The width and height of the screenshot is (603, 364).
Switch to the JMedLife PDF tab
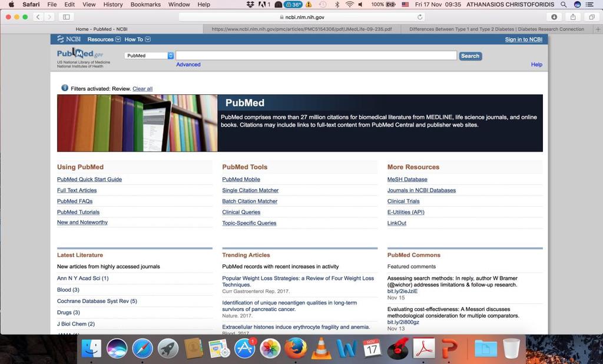301,29
